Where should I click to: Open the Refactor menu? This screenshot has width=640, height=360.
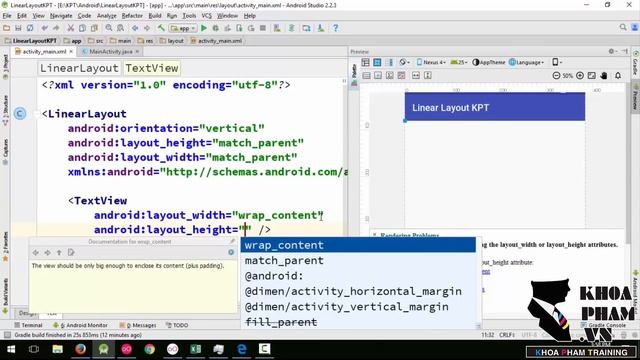[x=132, y=16]
